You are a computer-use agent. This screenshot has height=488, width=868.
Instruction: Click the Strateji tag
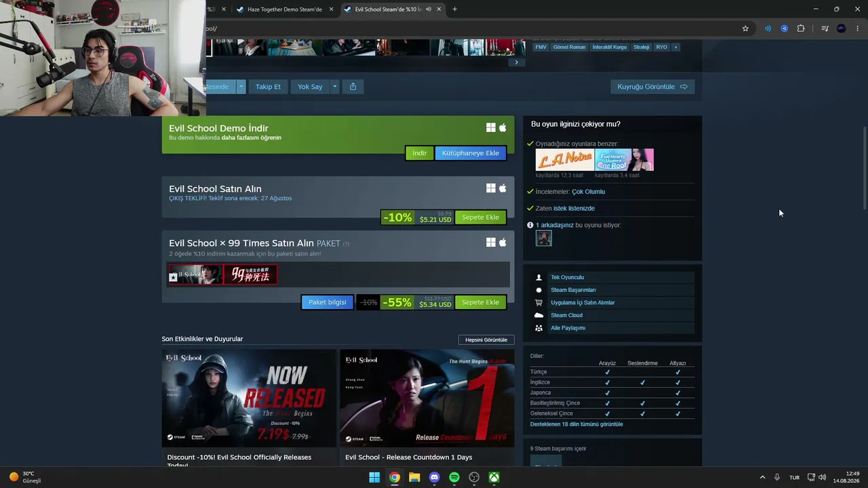tap(642, 47)
